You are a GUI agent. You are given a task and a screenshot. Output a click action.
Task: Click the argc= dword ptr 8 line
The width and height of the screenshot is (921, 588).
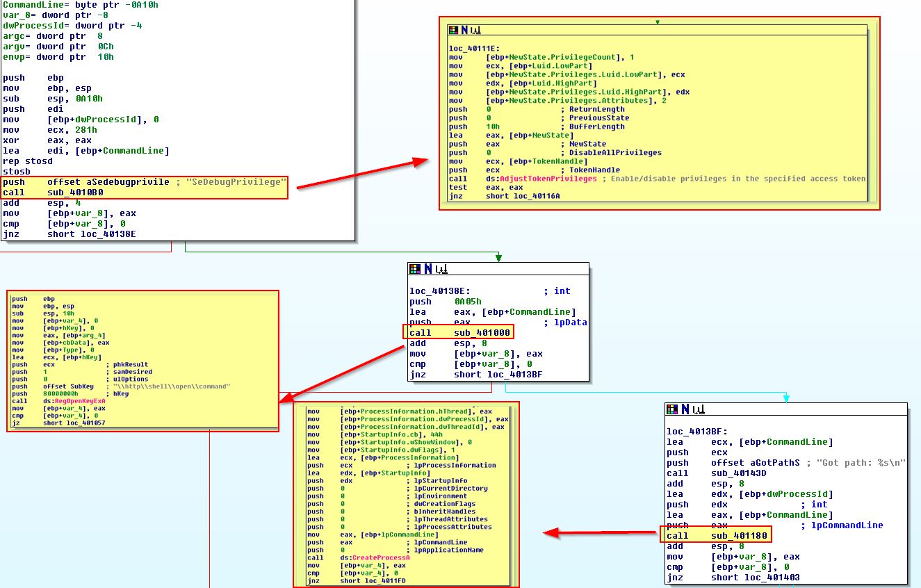coord(53,36)
